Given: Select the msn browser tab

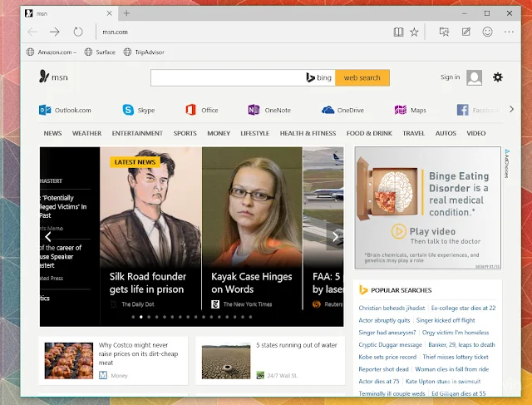Looking at the screenshot, I should point(69,13).
